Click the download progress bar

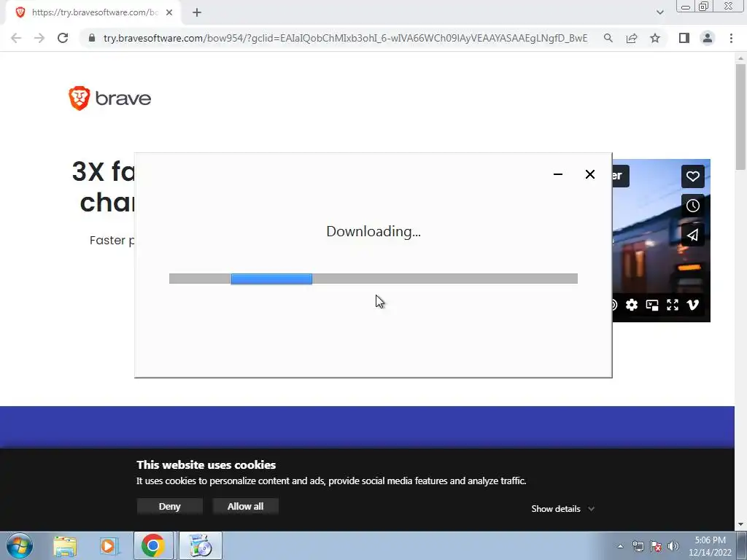point(373,279)
